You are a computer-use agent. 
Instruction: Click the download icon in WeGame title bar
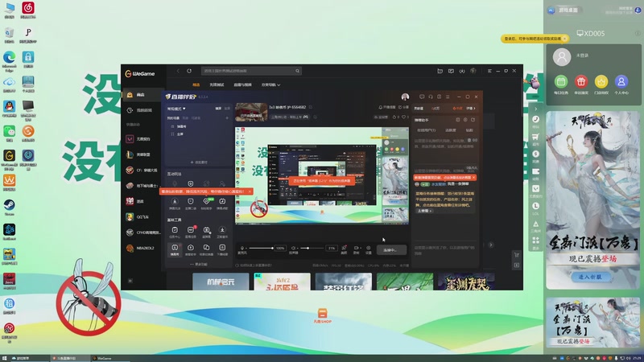tap(462, 71)
